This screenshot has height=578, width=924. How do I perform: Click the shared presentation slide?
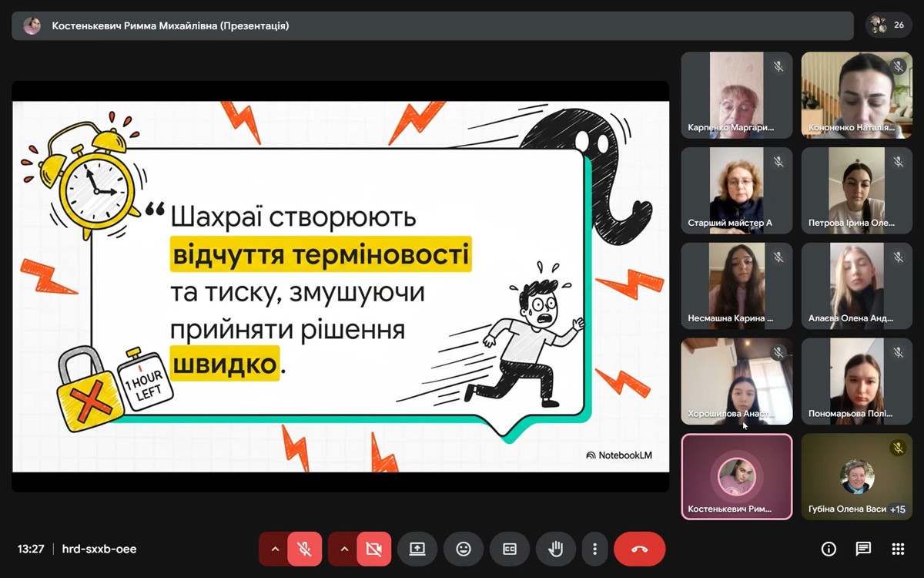pyautogui.click(x=340, y=286)
